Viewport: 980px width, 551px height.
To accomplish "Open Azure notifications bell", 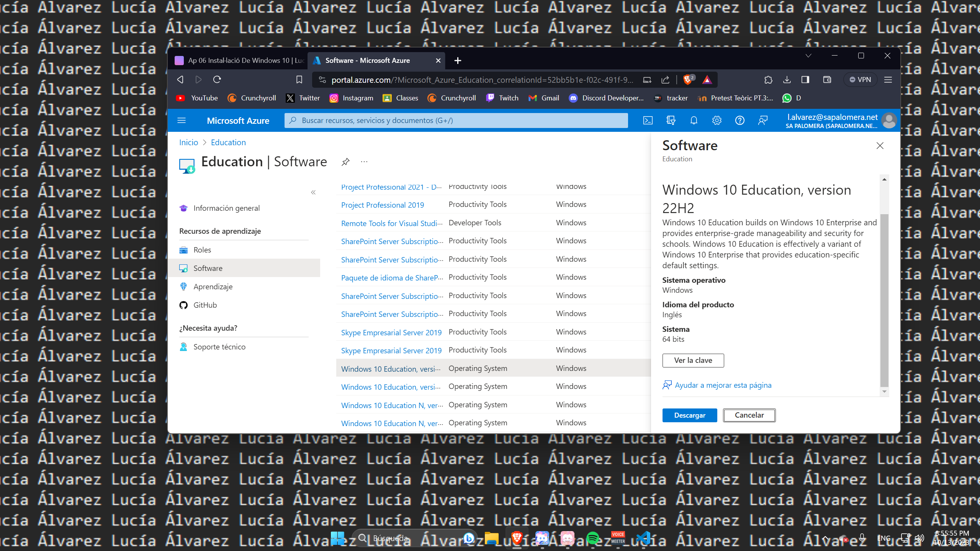I will (x=694, y=120).
